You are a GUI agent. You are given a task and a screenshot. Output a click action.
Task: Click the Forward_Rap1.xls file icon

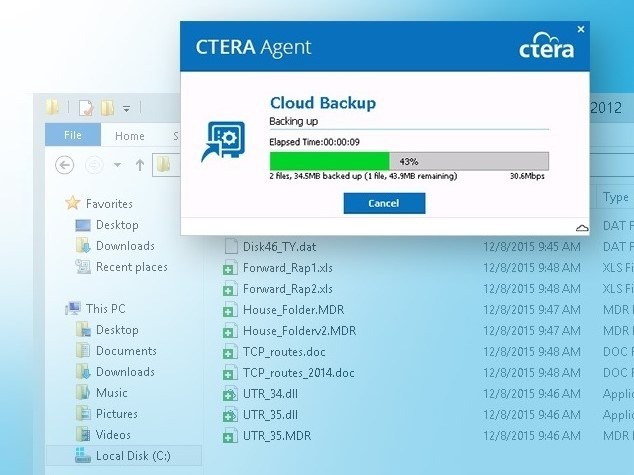point(230,268)
